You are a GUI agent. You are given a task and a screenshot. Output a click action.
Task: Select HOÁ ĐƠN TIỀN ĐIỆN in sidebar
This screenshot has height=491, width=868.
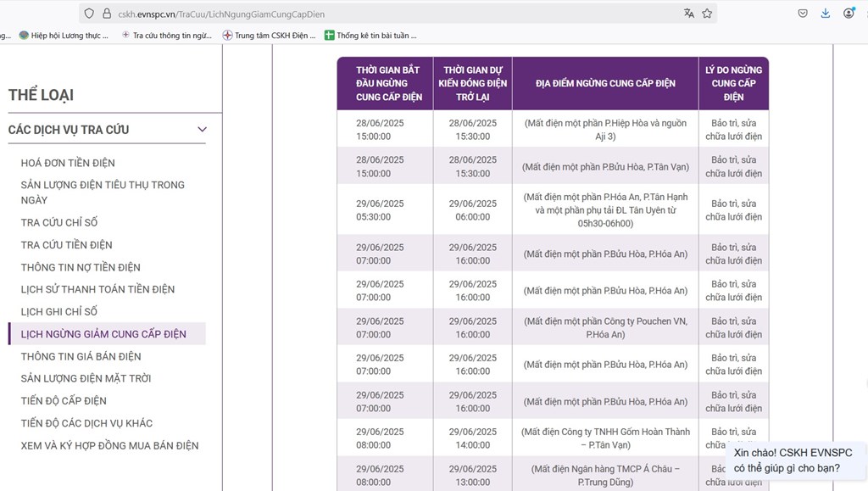coord(68,163)
